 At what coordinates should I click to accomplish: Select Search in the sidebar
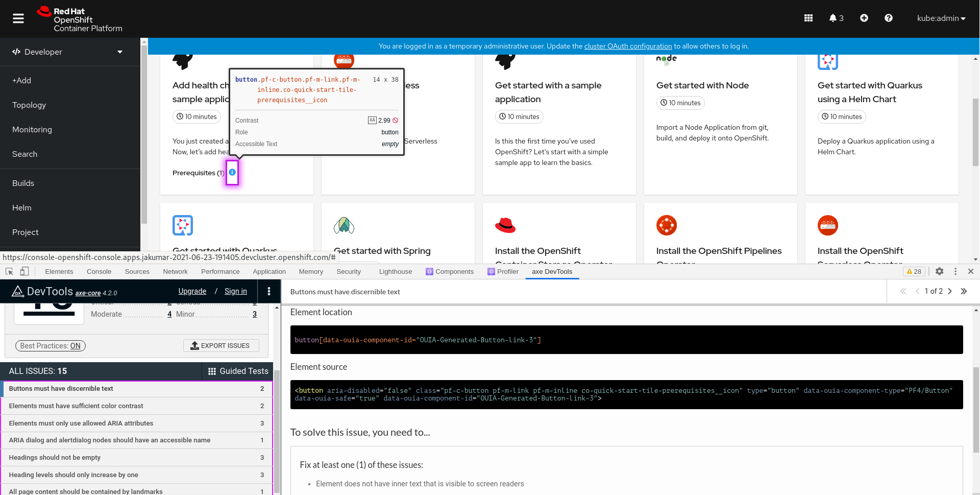click(x=70, y=154)
